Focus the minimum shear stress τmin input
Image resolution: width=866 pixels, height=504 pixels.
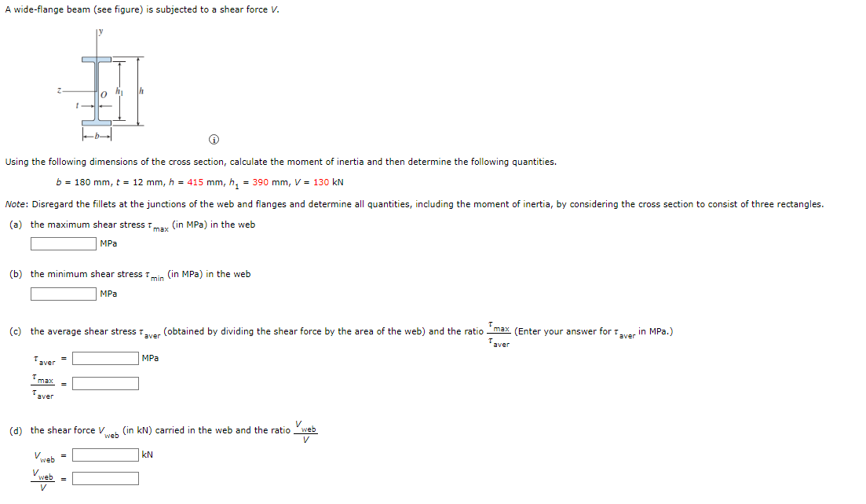[x=64, y=294]
